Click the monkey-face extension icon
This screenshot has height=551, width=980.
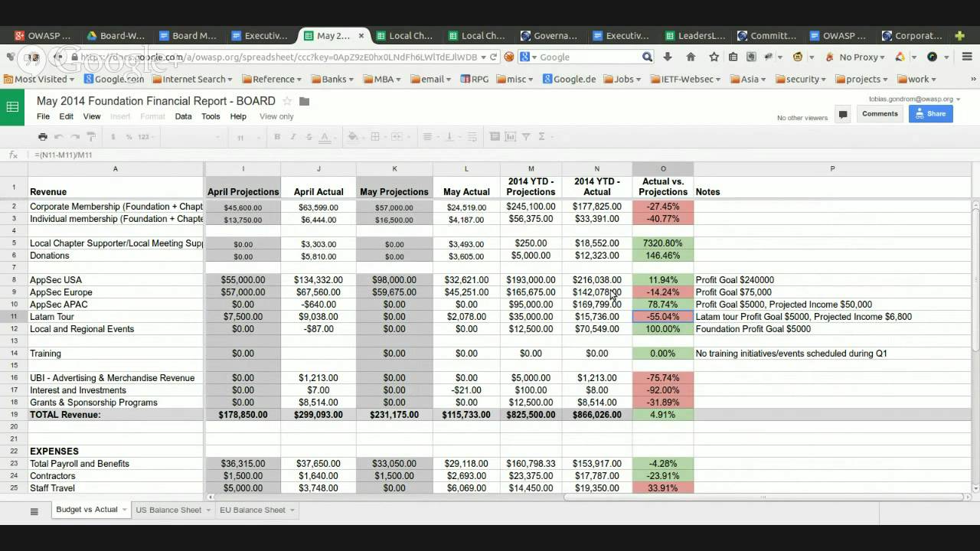(x=798, y=57)
